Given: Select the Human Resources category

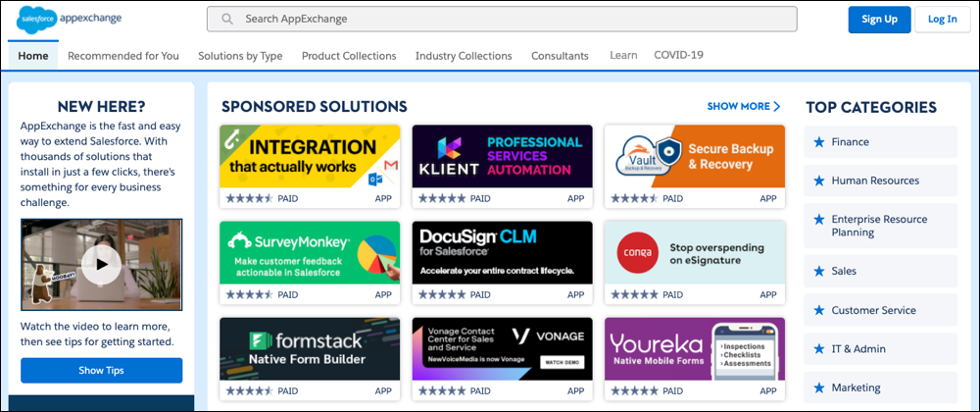Looking at the screenshot, I should tap(881, 180).
